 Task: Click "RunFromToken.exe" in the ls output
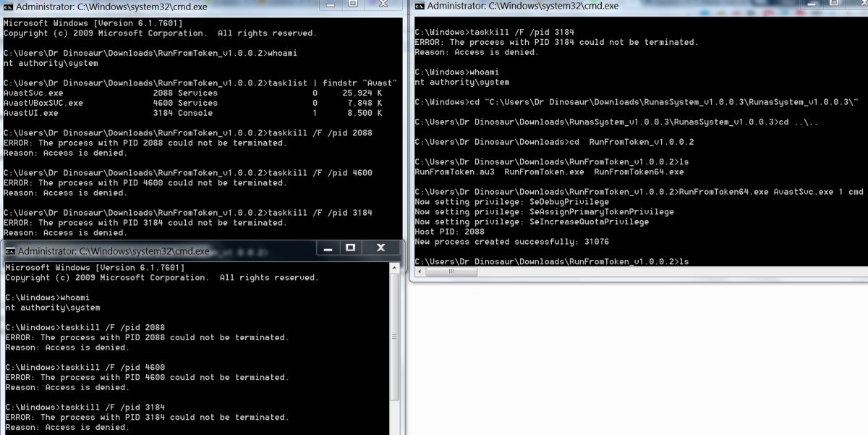544,172
